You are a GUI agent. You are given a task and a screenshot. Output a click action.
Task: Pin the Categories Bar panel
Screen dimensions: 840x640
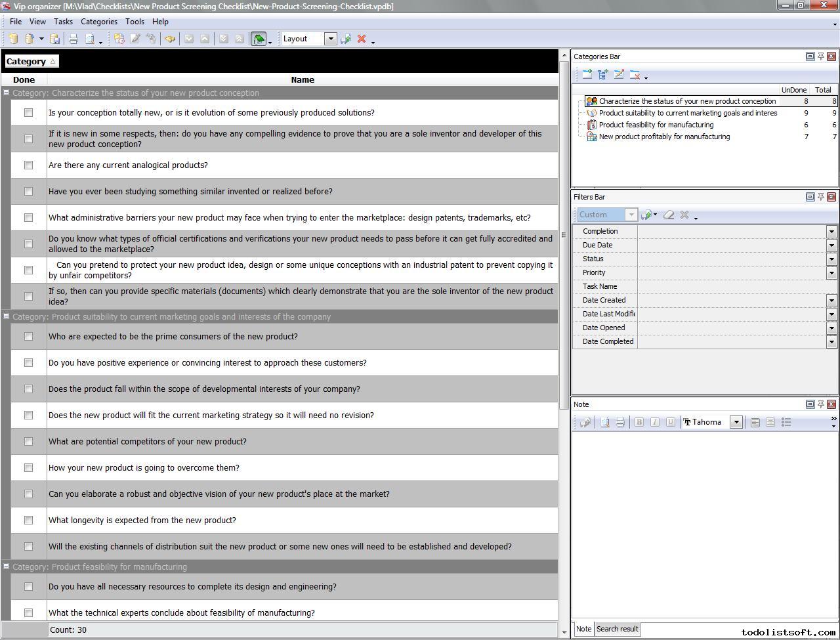point(820,56)
